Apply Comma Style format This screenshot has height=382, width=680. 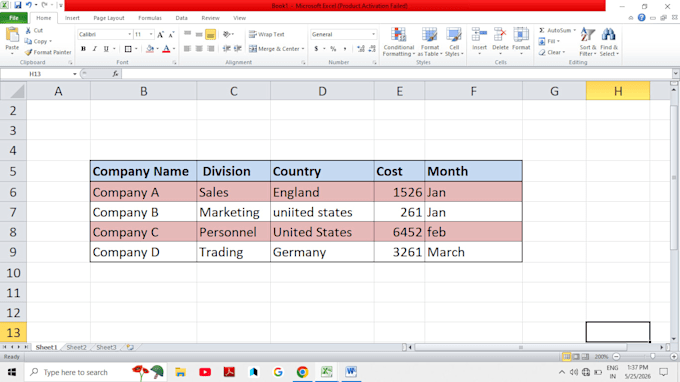click(345, 49)
